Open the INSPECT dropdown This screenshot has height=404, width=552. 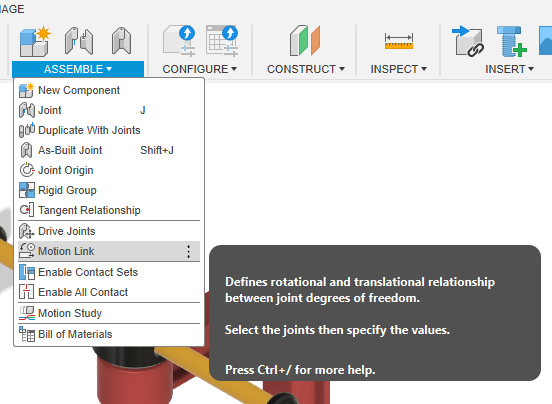pyautogui.click(x=399, y=69)
